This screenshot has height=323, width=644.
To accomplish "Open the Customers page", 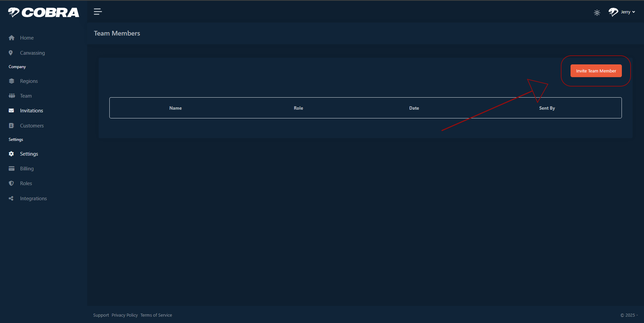I will click(x=32, y=126).
